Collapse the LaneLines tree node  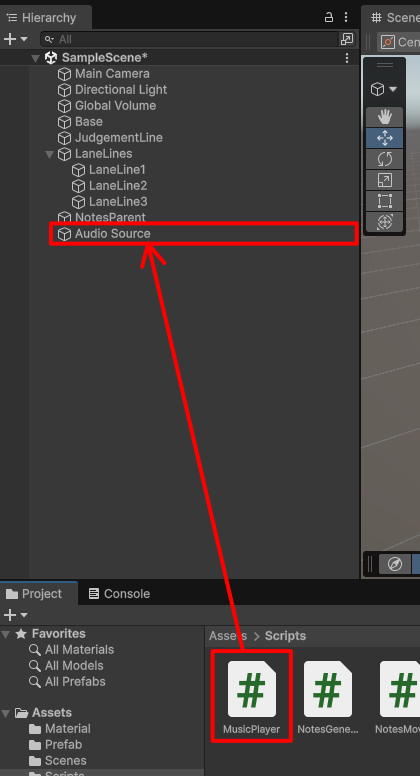(x=49, y=154)
